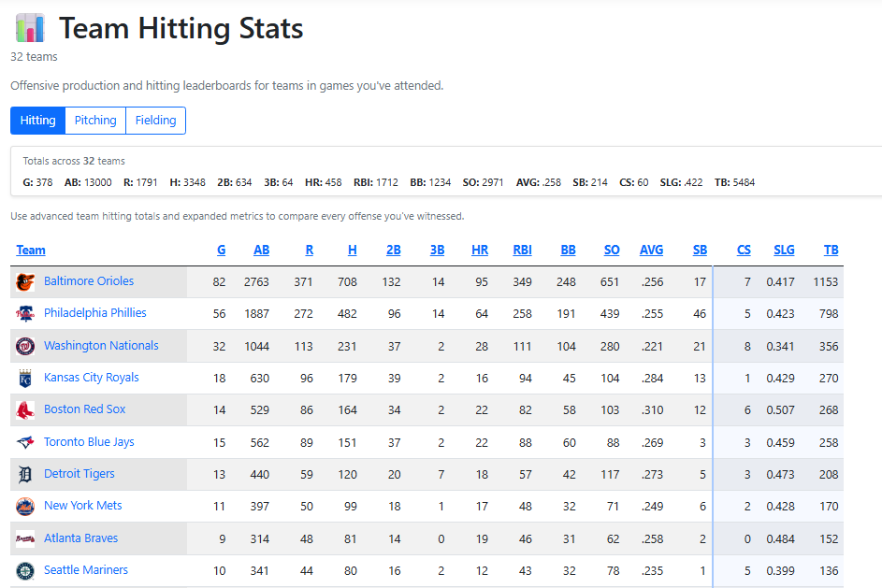Image resolution: width=882 pixels, height=588 pixels.
Task: Click the Nationals SO value 280
Action: coord(610,347)
